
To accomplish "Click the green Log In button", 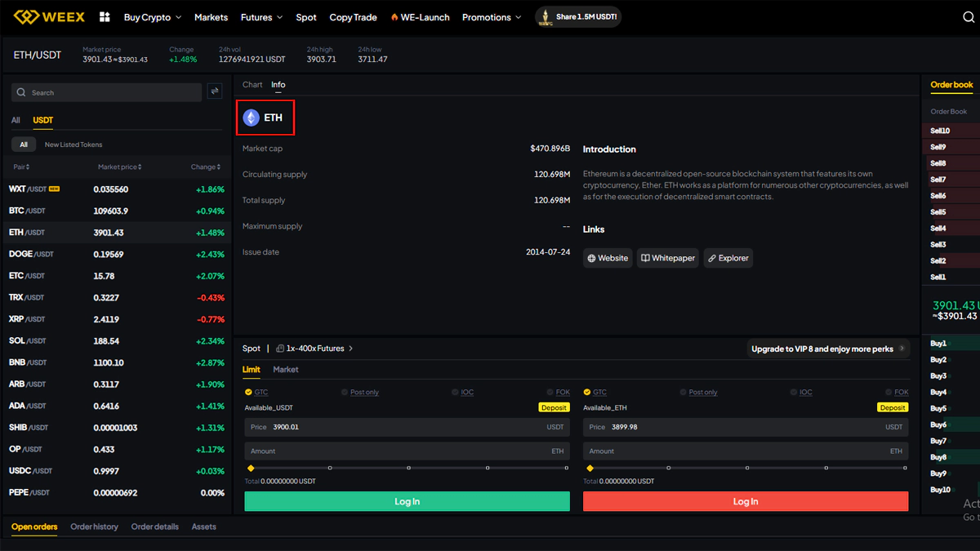I will (407, 501).
